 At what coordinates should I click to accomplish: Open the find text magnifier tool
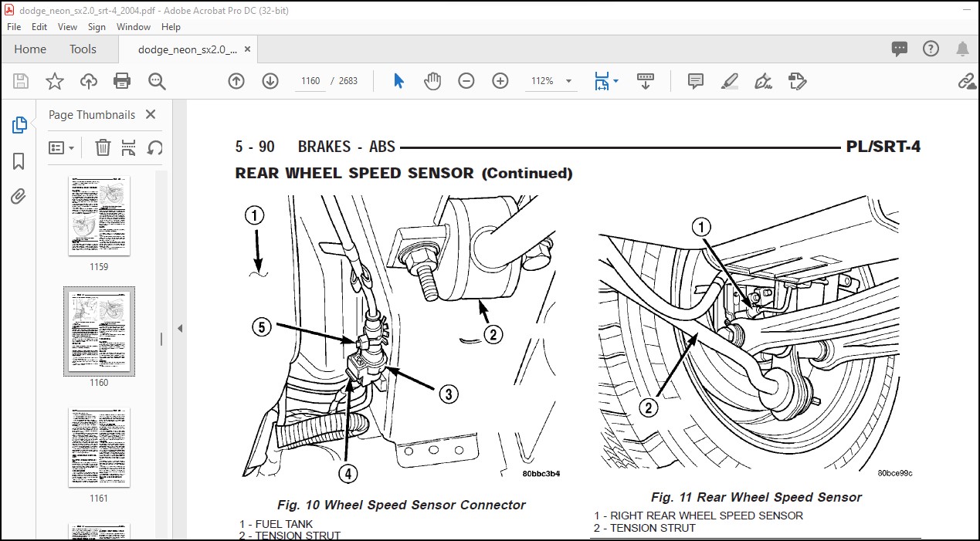157,81
